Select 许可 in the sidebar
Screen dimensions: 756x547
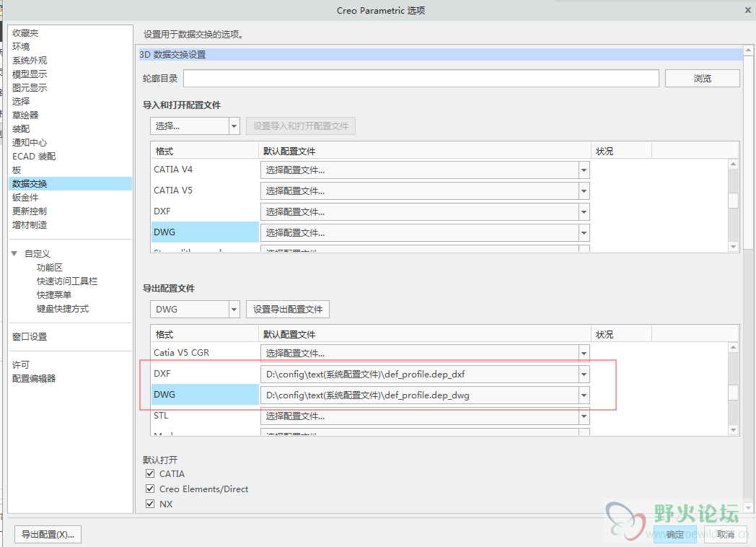[x=21, y=364]
